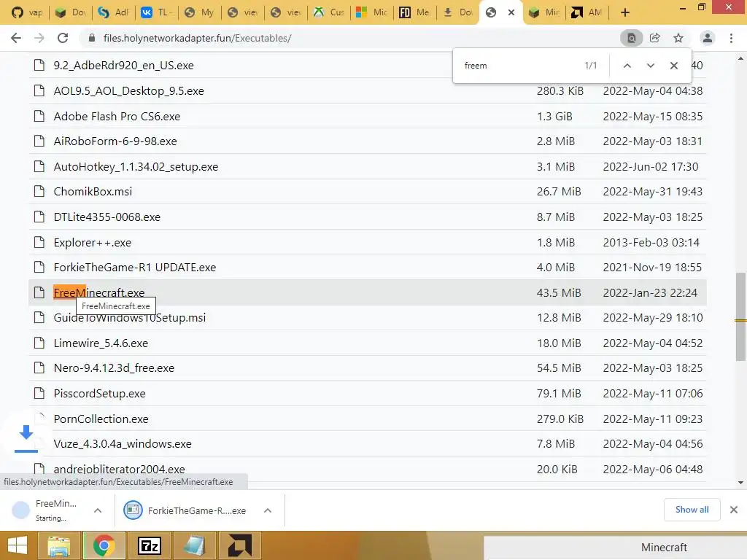
Task: Bookmark this page with the star icon
Action: 678,38
